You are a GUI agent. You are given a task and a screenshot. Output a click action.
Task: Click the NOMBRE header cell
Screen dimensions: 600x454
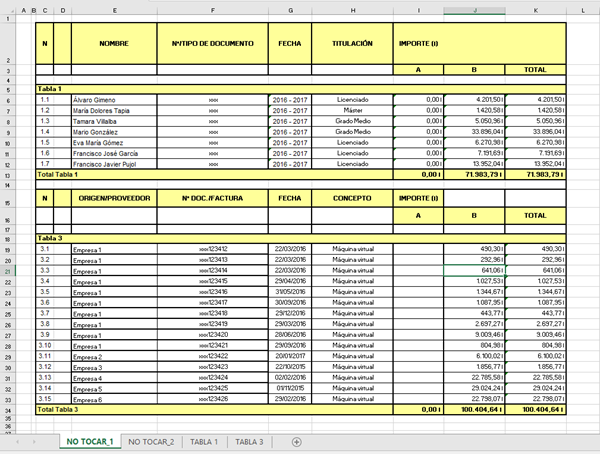pyautogui.click(x=114, y=43)
